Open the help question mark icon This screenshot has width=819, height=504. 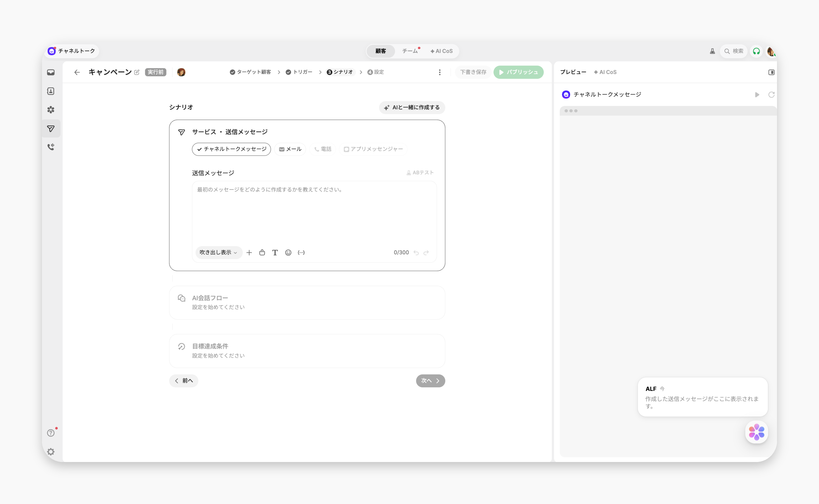[x=51, y=433]
